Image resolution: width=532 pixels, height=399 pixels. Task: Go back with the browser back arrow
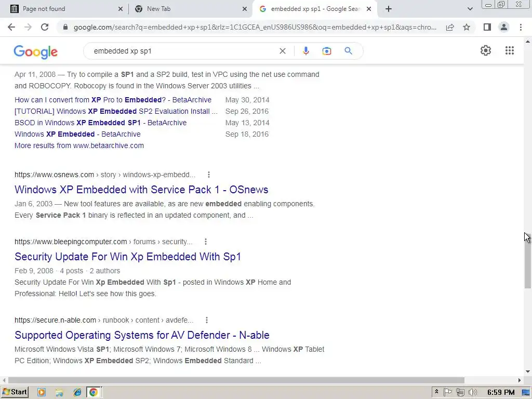[11, 27]
